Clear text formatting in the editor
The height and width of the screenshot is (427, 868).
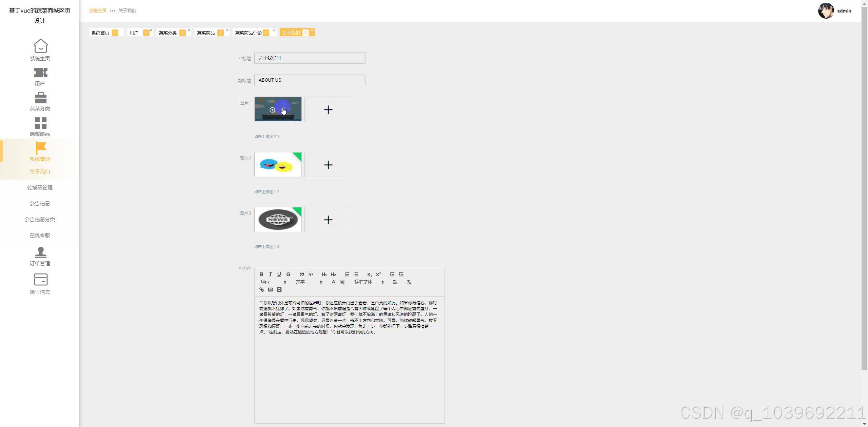(409, 282)
